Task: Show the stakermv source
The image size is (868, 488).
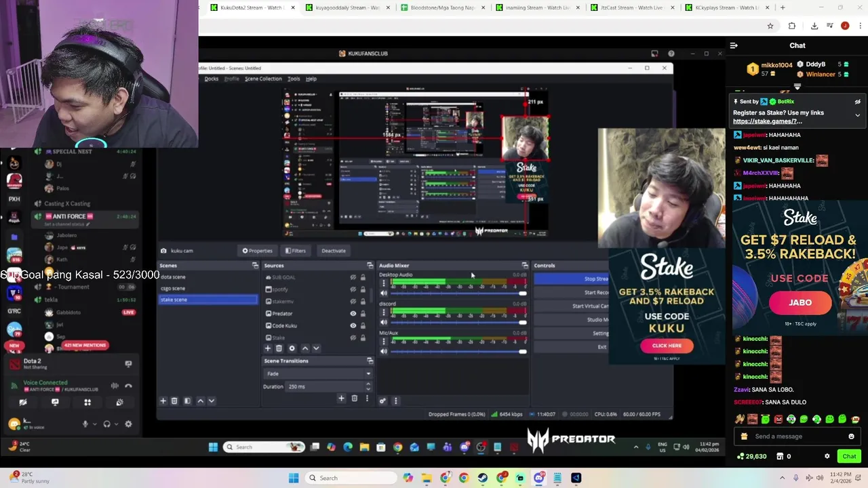Action: (353, 302)
